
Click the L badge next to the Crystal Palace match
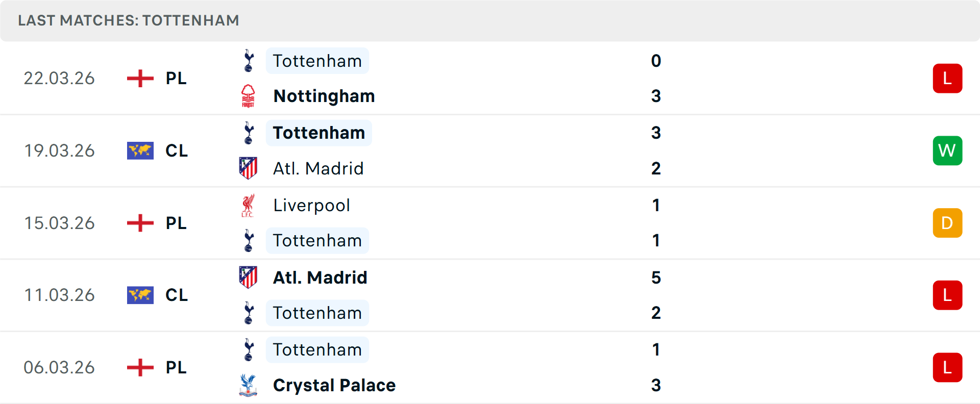(947, 367)
